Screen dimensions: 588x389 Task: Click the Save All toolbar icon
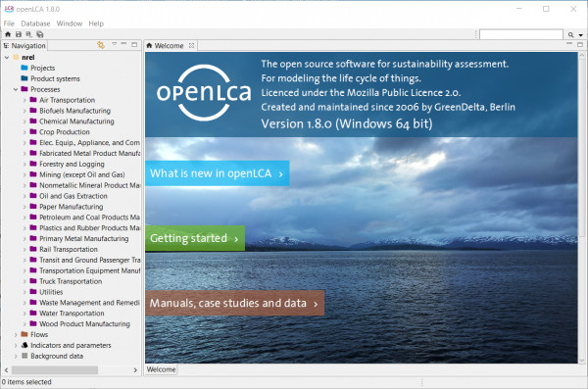click(x=40, y=34)
